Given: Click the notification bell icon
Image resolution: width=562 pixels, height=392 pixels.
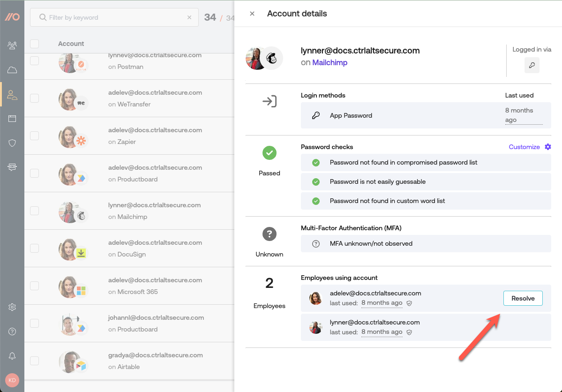Looking at the screenshot, I should tap(12, 356).
